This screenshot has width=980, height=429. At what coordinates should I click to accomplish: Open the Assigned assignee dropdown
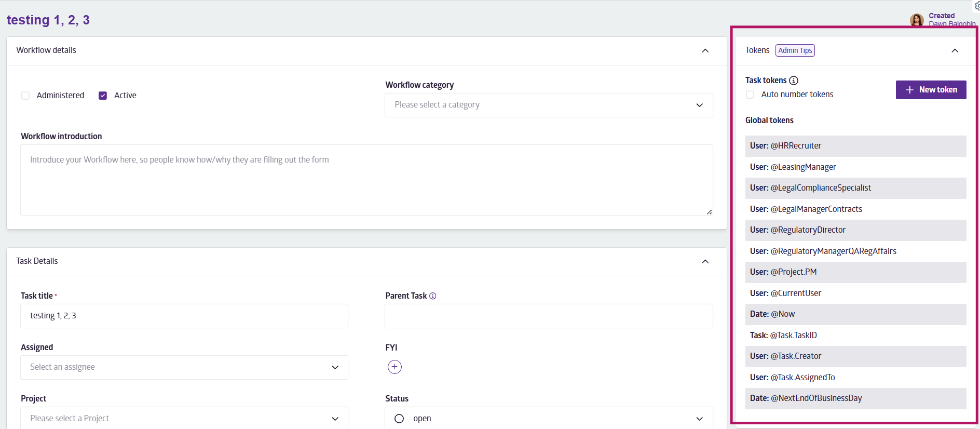[x=184, y=367]
